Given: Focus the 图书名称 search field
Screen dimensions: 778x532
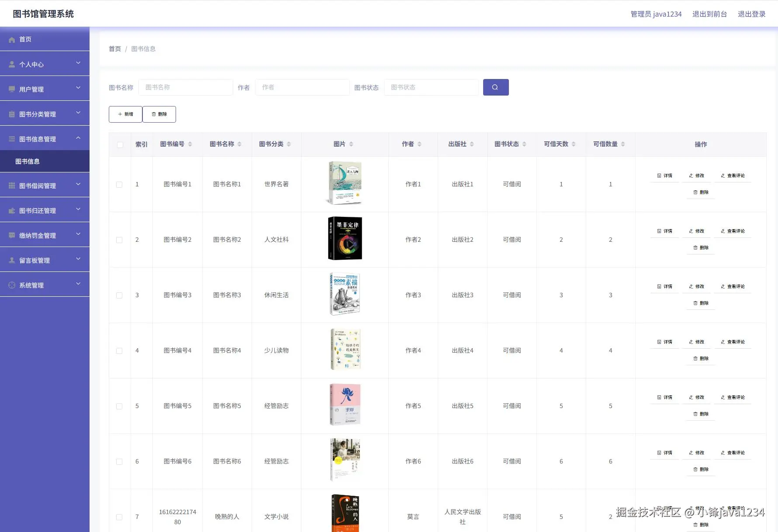Looking at the screenshot, I should coord(186,87).
